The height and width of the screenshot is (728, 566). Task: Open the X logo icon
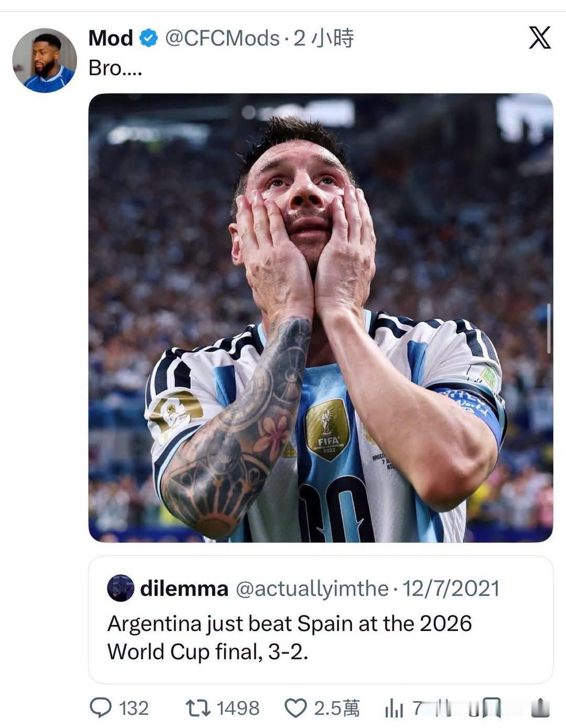click(539, 38)
